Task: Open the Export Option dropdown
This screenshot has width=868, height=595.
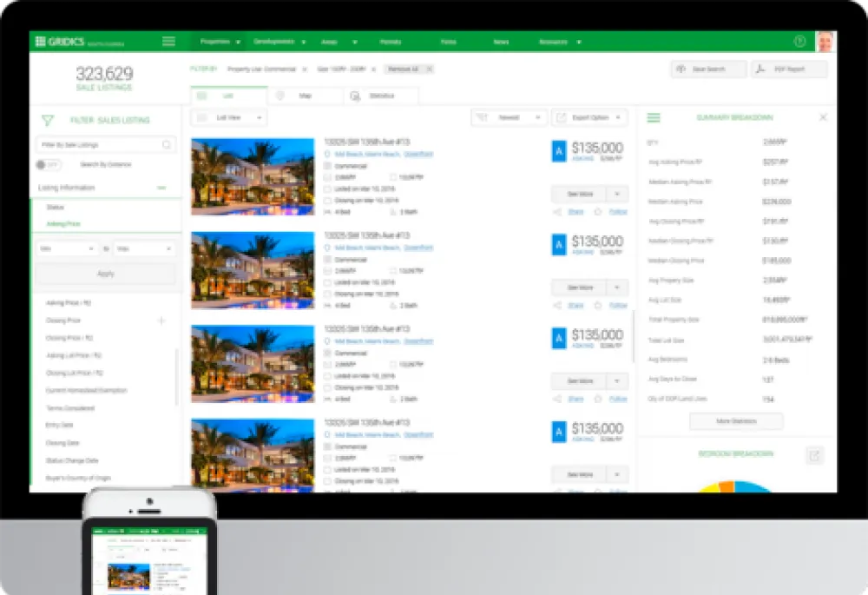Action: (x=589, y=117)
